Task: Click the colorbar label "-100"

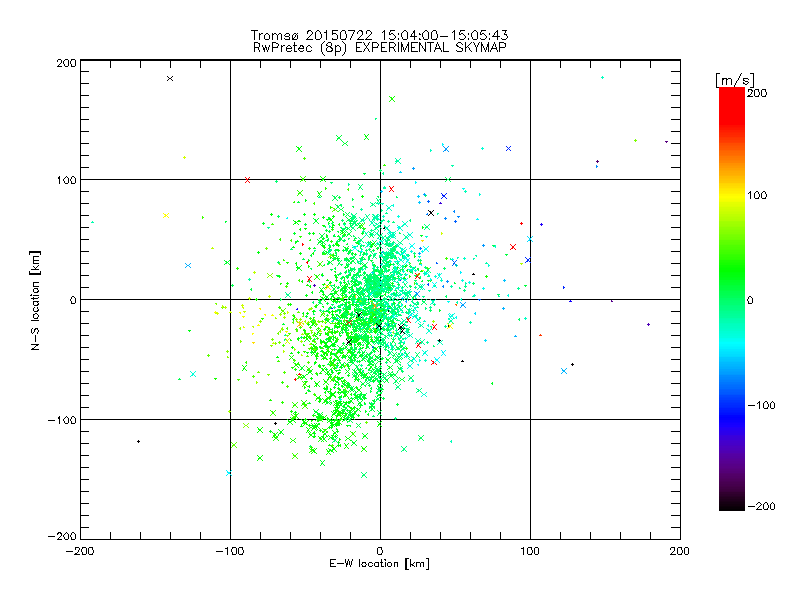Action: pos(761,405)
